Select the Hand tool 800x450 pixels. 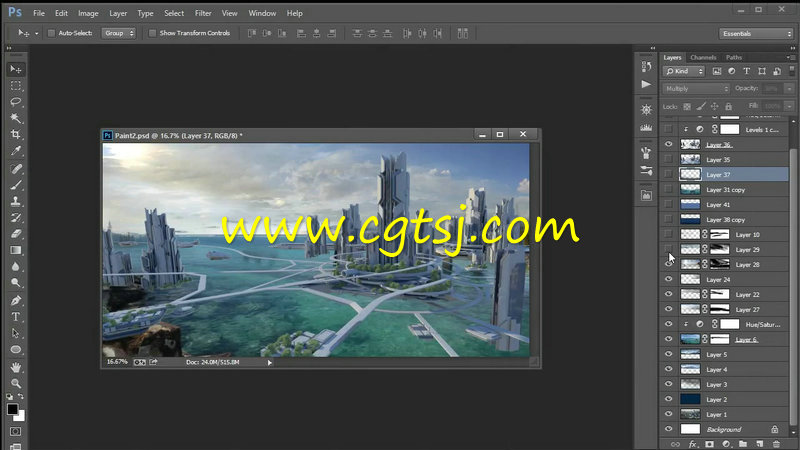pyautogui.click(x=16, y=367)
